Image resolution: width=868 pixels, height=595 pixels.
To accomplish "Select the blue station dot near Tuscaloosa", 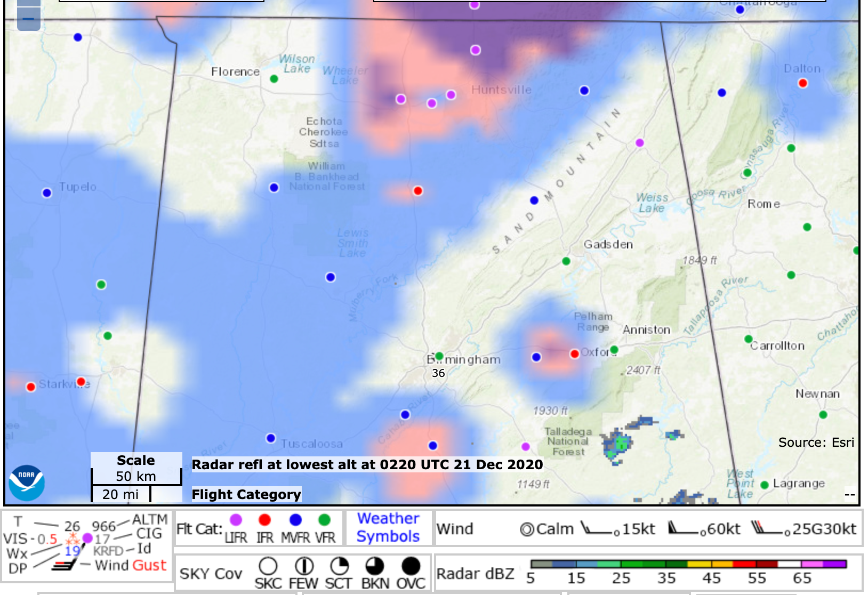I will point(271,438).
